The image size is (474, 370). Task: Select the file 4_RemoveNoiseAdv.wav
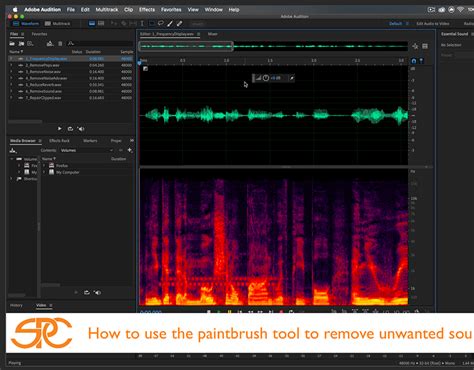coord(71,78)
